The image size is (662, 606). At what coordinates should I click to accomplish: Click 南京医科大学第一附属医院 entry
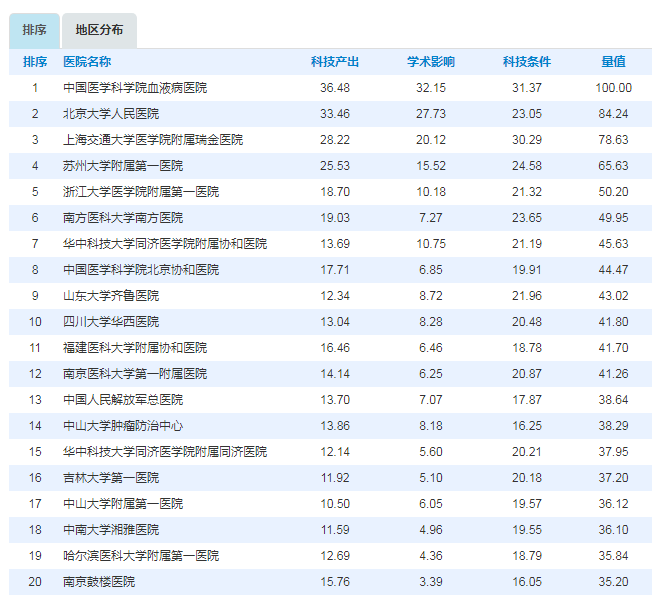[x=135, y=374]
